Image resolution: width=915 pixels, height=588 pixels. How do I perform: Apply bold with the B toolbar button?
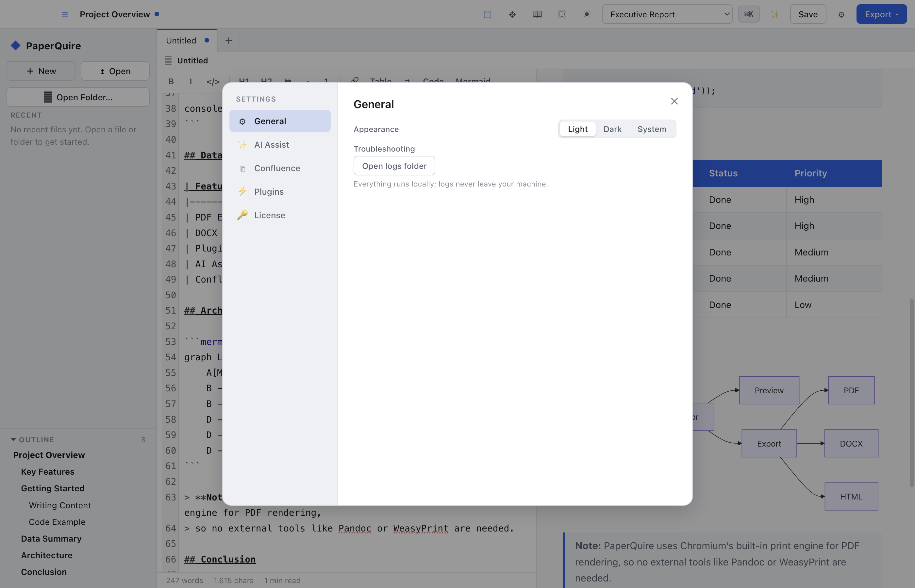click(x=171, y=81)
